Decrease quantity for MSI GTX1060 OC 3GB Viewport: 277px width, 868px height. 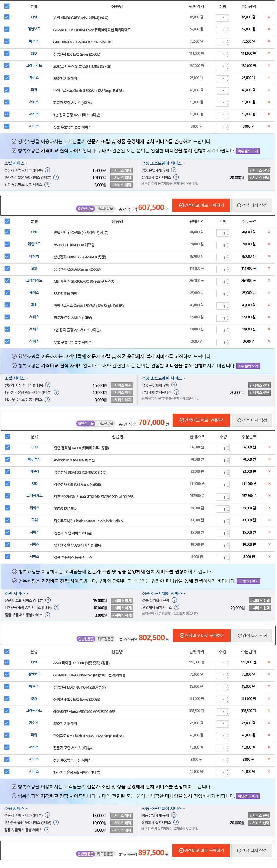click(x=228, y=283)
